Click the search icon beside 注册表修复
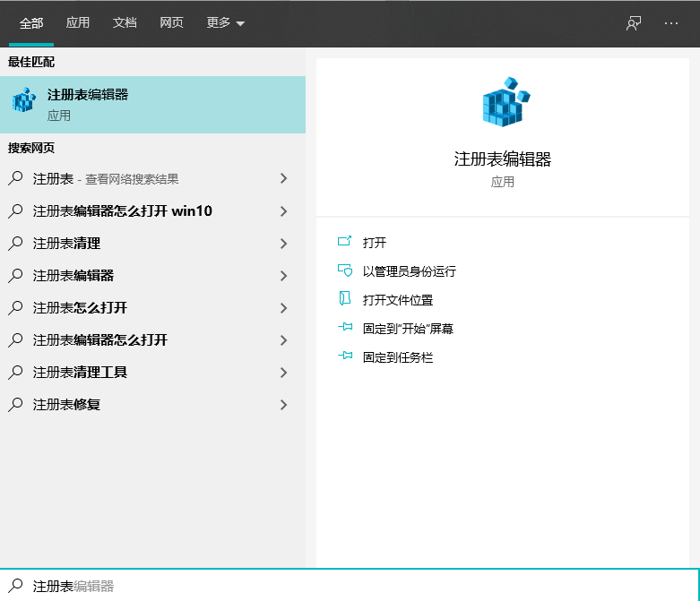 (x=15, y=404)
